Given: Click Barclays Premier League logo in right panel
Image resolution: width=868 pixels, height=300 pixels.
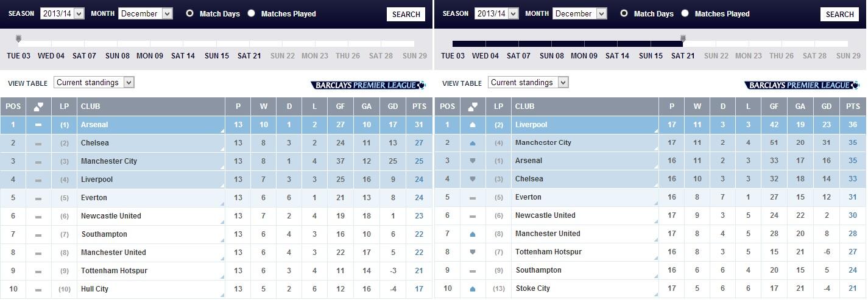Looking at the screenshot, I should pyautogui.click(x=802, y=85).
